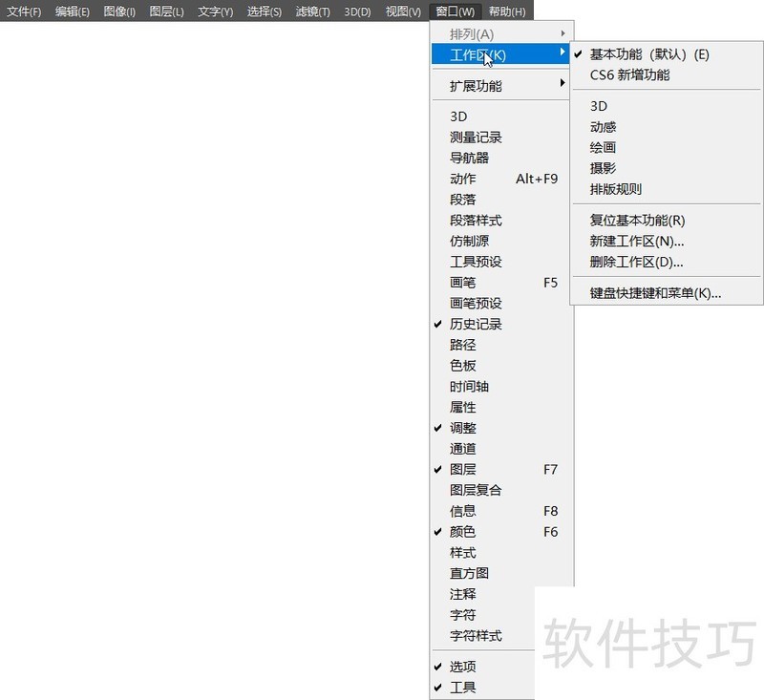The width and height of the screenshot is (764, 700).
Task: Switch to CS6 新增功能 workspace
Action: click(x=629, y=74)
